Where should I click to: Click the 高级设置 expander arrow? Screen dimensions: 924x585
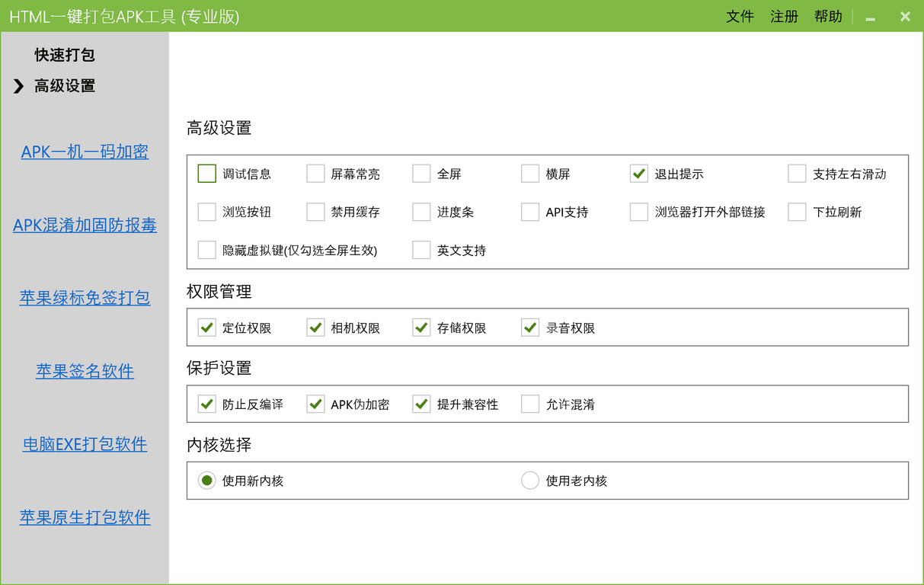(18, 86)
